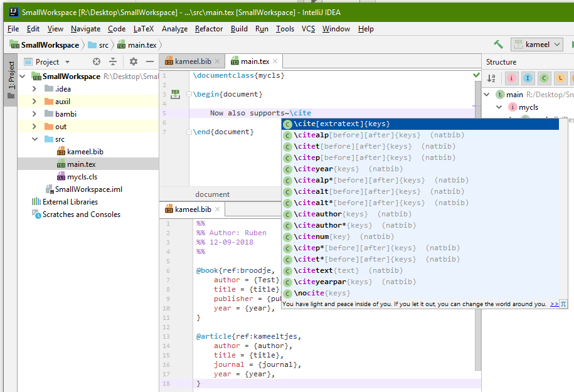
Task: Open the Analyze menu
Action: point(174,29)
